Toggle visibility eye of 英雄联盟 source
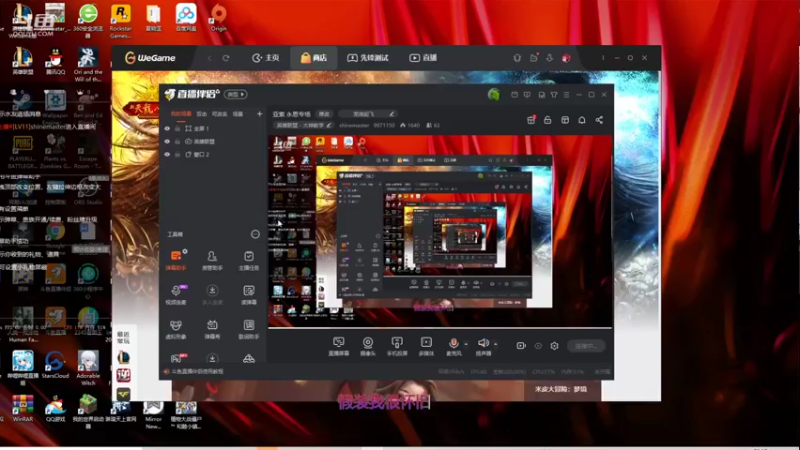Viewport: 800px width, 450px height. click(167, 141)
